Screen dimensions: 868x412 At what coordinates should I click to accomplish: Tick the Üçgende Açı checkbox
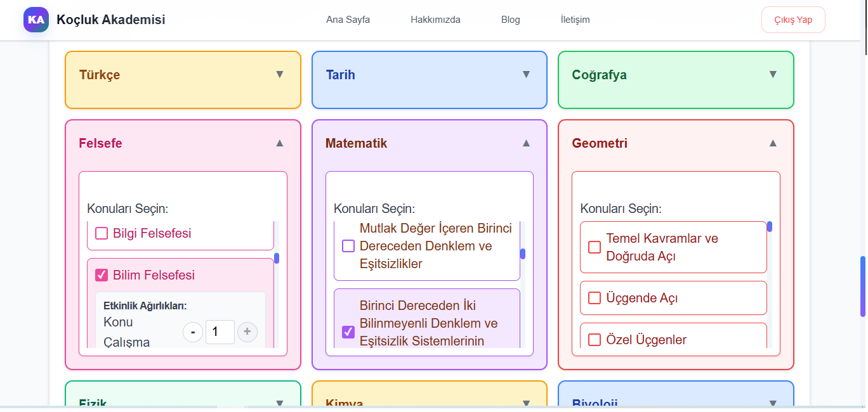pyautogui.click(x=595, y=298)
